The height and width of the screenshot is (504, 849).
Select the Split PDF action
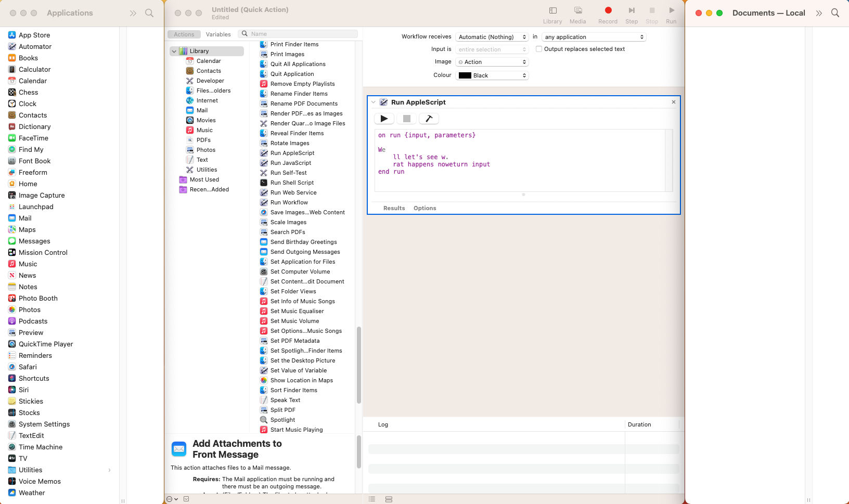[x=282, y=410]
